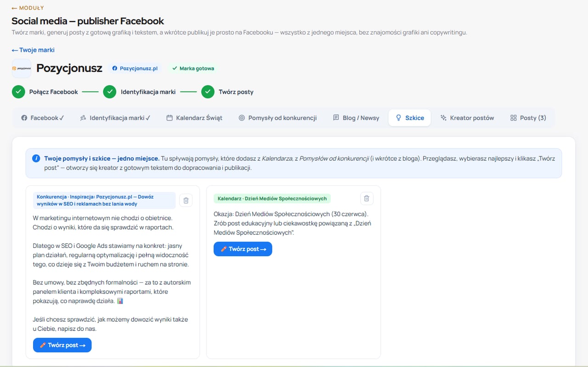Click the green check for Połącz Facebook step
This screenshot has height=367, width=588.
pos(18,92)
